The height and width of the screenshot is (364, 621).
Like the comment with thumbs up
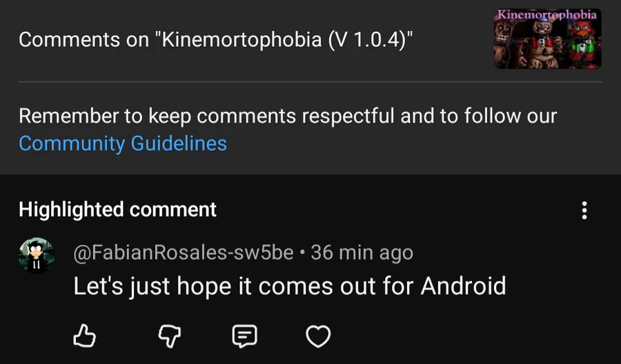point(83,336)
